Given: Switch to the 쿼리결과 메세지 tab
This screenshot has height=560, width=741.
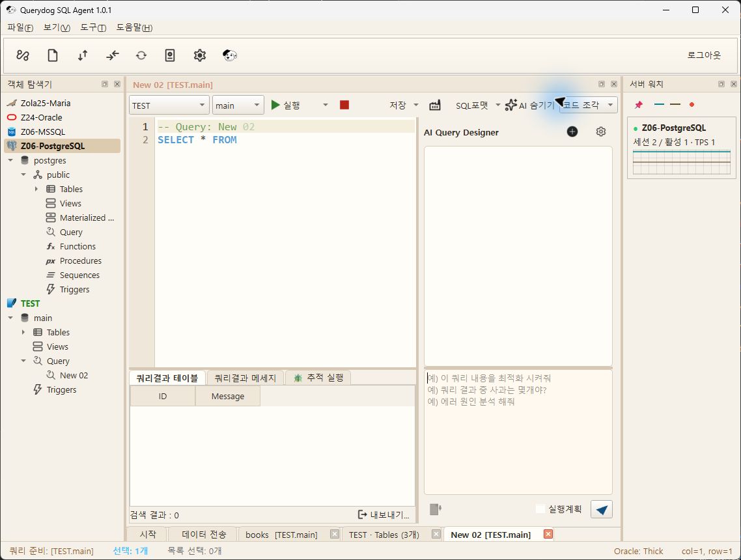Looking at the screenshot, I should click(245, 378).
